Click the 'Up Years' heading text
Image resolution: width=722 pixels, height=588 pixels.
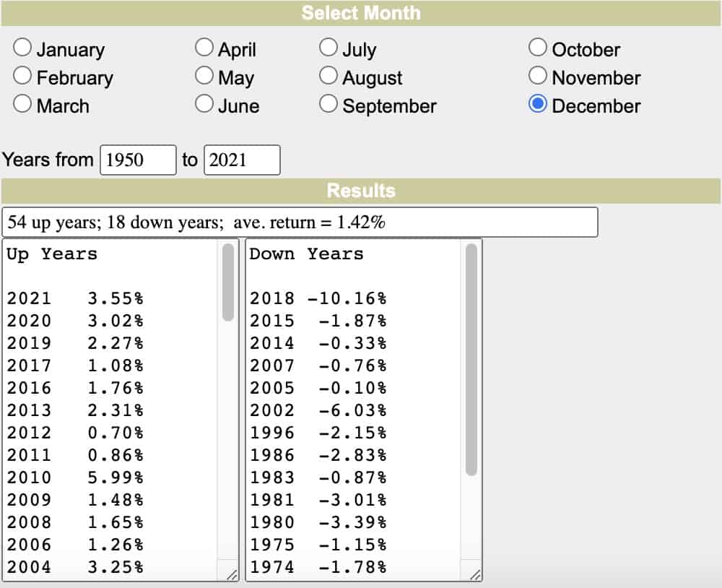pyautogui.click(x=52, y=254)
